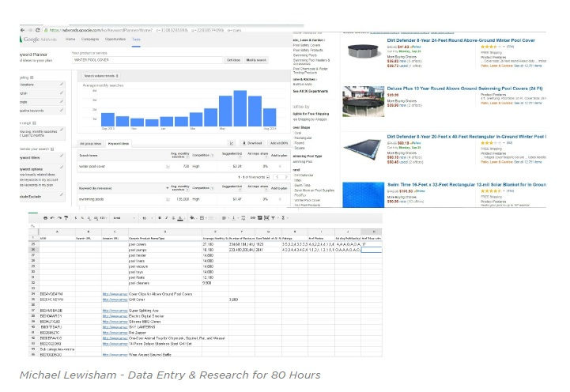Click the pencil edit icon for Locations
The image size is (570, 392).
pos(62,85)
